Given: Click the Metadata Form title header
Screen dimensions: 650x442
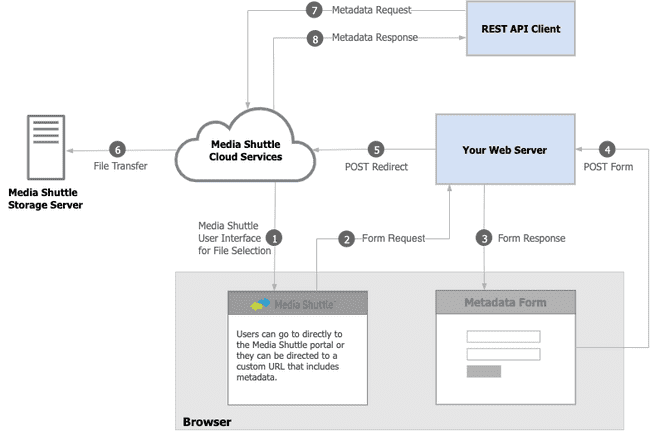Looking at the screenshot, I should tap(505, 302).
